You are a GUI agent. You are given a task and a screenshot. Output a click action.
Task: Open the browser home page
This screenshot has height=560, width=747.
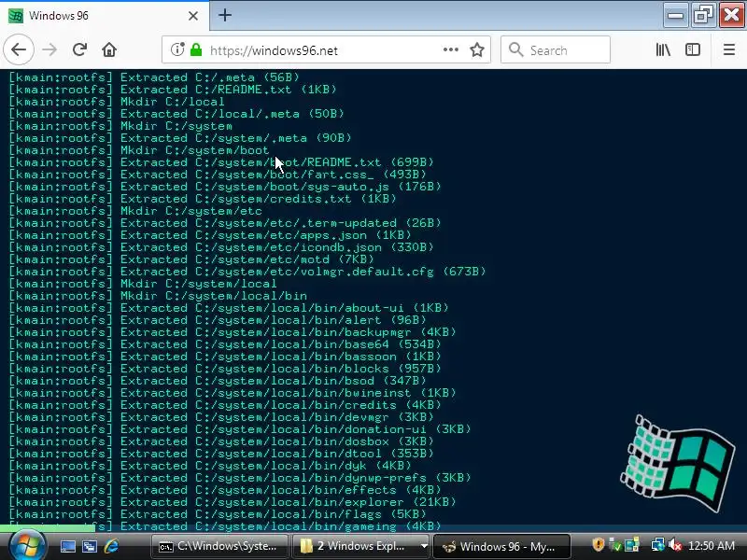pos(109,49)
